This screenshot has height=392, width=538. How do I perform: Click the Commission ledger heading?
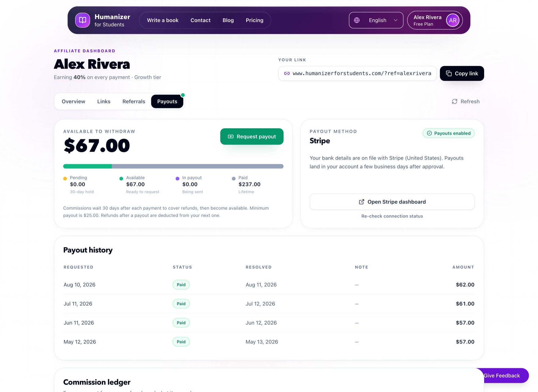[97, 382]
